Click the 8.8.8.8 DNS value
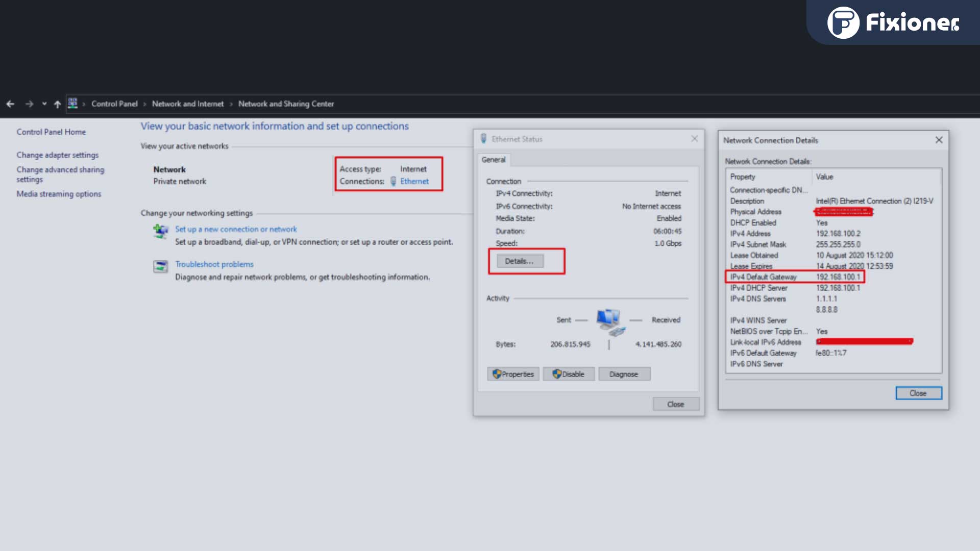This screenshot has width=980, height=551. [826, 310]
